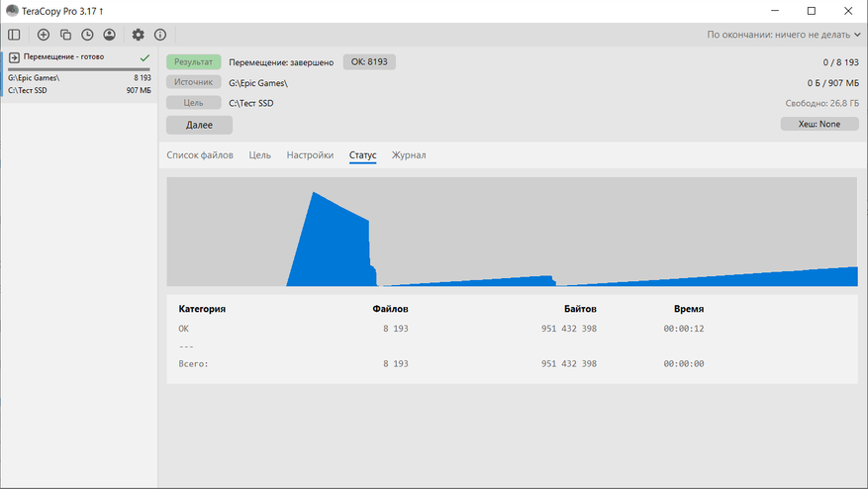
Task: Open the 'По окончании: ничего не делать' dropdown
Action: pos(783,35)
